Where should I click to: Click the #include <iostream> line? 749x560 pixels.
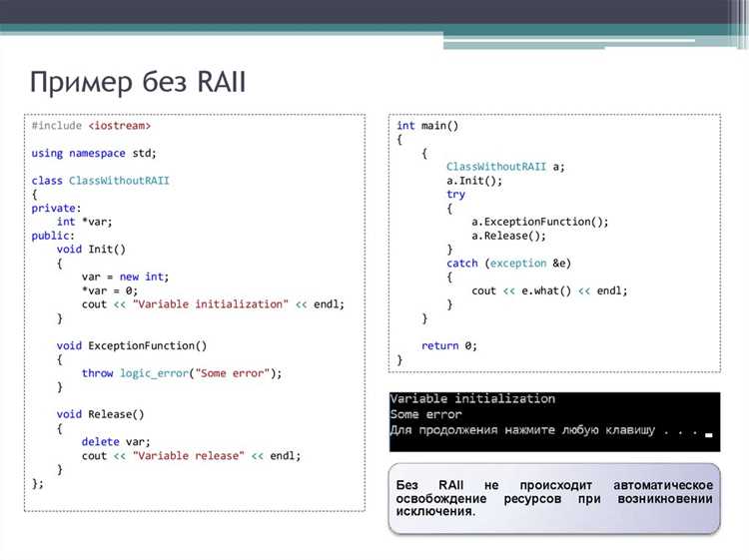point(91,126)
